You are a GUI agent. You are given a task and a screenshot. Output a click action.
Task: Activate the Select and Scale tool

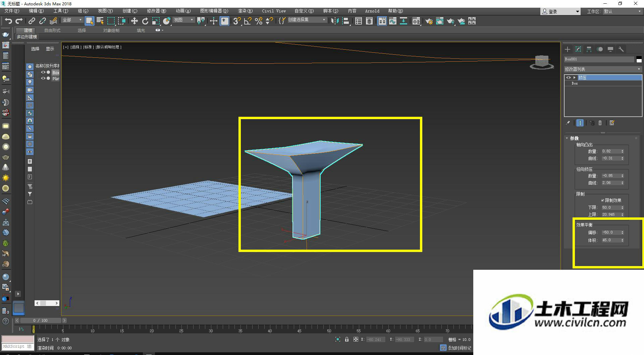156,21
